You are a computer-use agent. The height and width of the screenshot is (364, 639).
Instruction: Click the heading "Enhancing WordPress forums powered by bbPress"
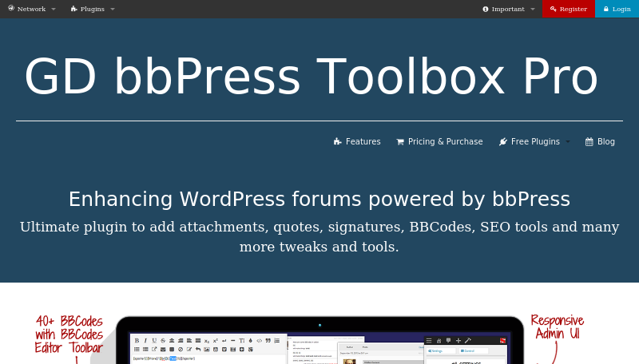[x=319, y=199]
